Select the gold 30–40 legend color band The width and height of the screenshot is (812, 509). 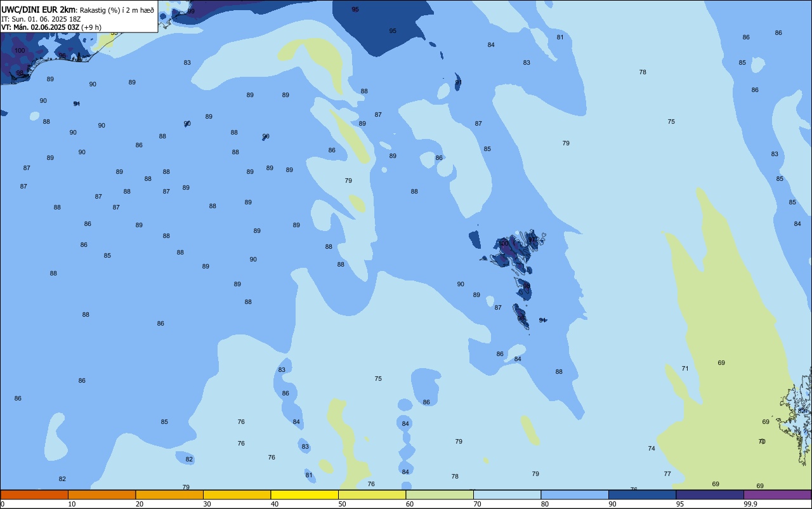tap(237, 494)
